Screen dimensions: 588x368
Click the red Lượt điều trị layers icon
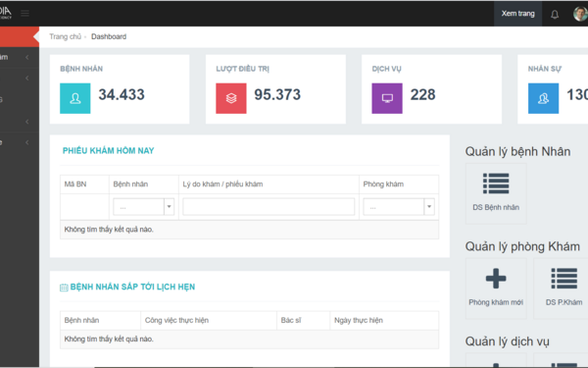pos(231,98)
